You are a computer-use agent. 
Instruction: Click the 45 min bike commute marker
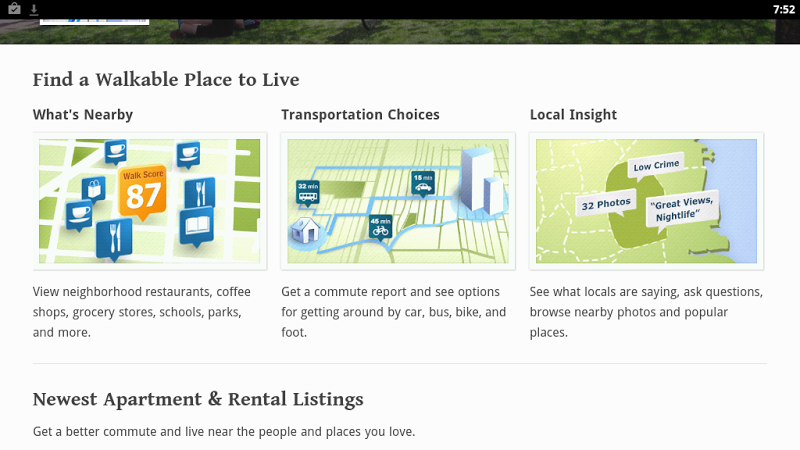tap(380, 228)
